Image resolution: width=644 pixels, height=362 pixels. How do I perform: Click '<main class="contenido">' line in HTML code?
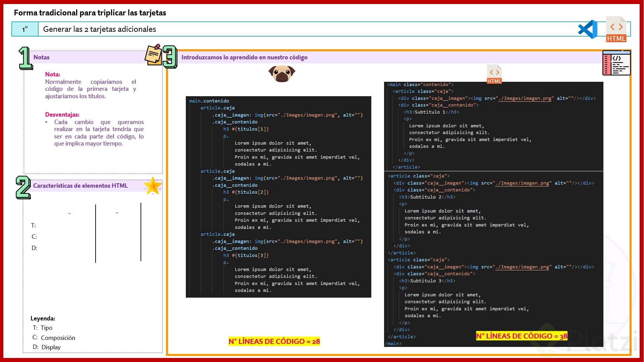coord(420,84)
